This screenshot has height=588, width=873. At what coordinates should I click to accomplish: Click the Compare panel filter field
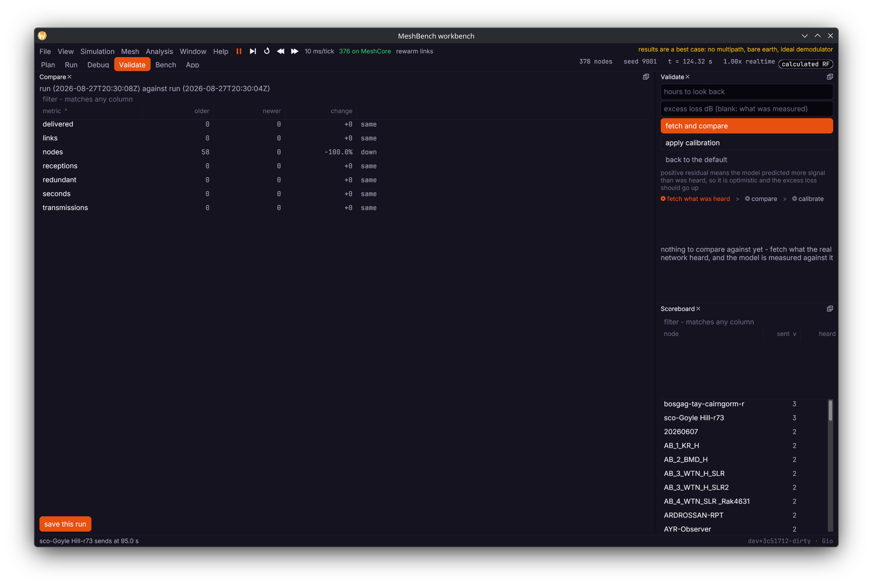(344, 99)
